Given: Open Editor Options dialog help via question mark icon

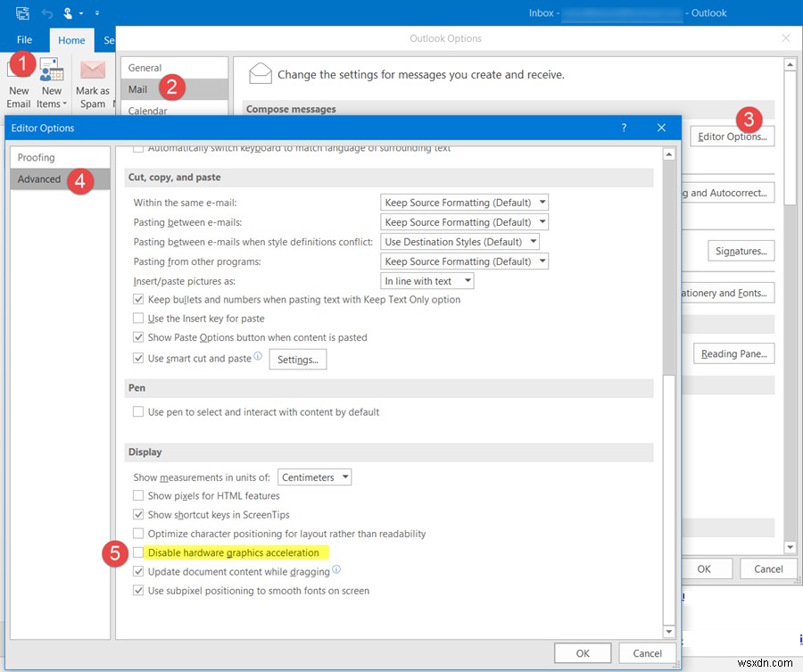Looking at the screenshot, I should pyautogui.click(x=623, y=128).
